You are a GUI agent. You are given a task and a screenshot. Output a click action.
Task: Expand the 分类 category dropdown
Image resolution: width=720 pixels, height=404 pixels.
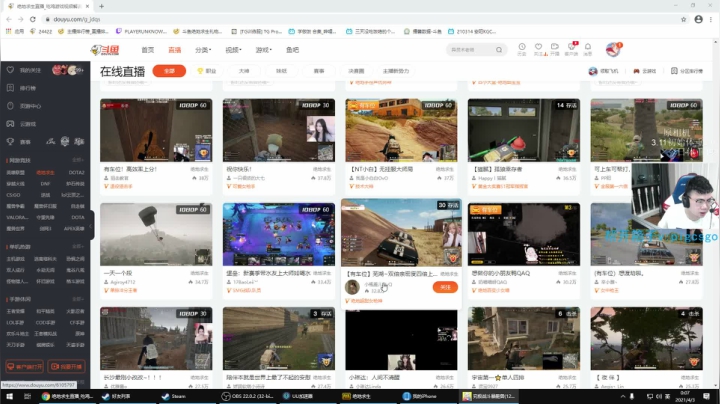click(203, 50)
